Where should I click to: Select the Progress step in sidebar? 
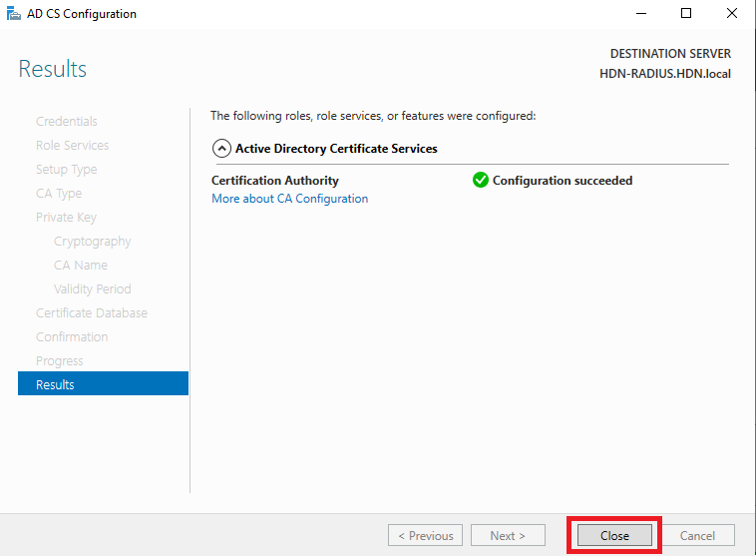click(59, 360)
